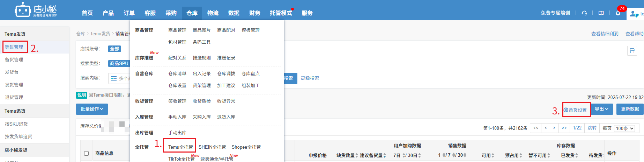
Task: Sort by 30日 add-to-cart column arrows
Action: (420, 155)
